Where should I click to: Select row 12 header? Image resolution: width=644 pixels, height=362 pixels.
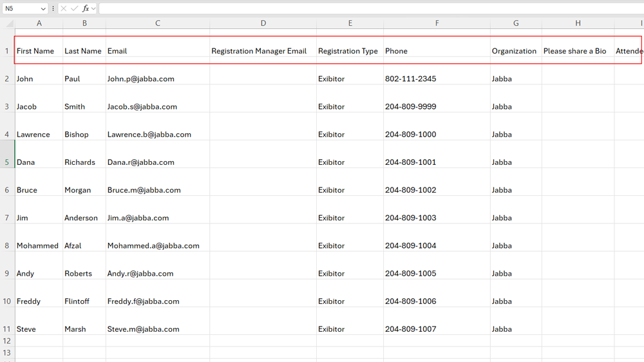(7, 341)
